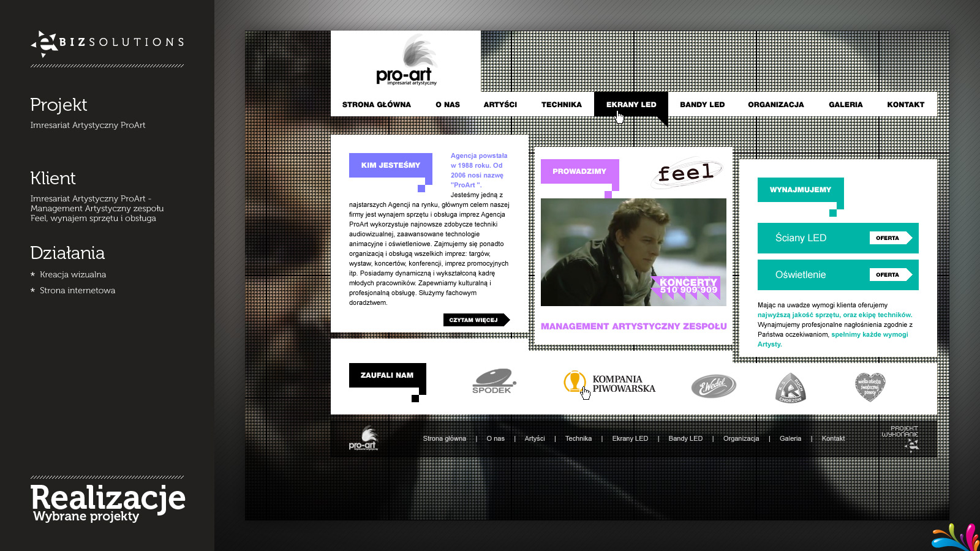
Task: Click the Galeria link in footer
Action: [790, 438]
